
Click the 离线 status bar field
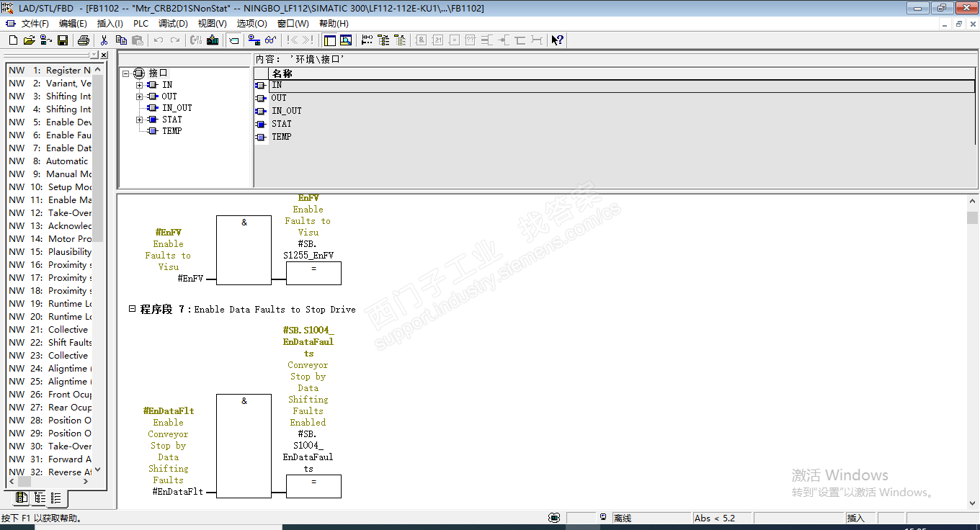tap(651, 518)
